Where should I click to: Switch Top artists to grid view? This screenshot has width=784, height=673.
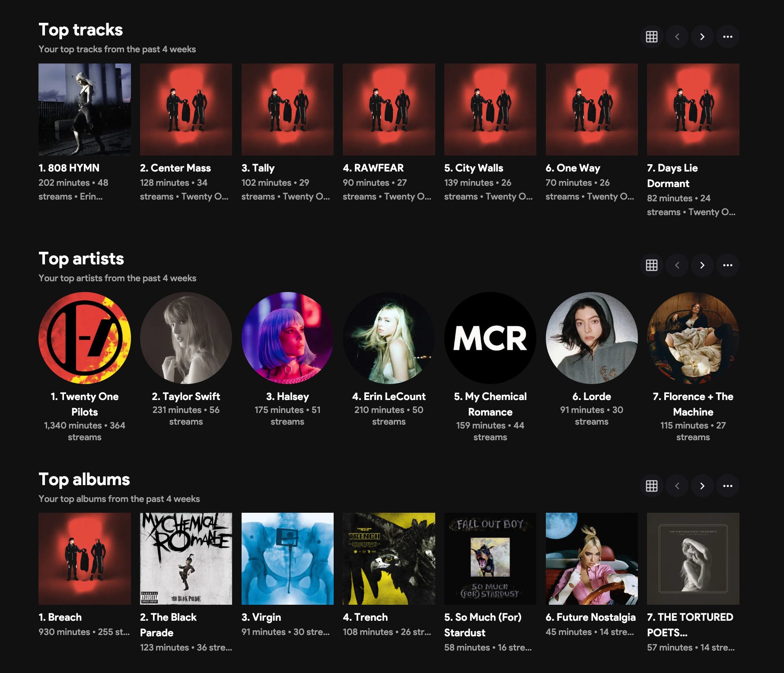(x=651, y=265)
